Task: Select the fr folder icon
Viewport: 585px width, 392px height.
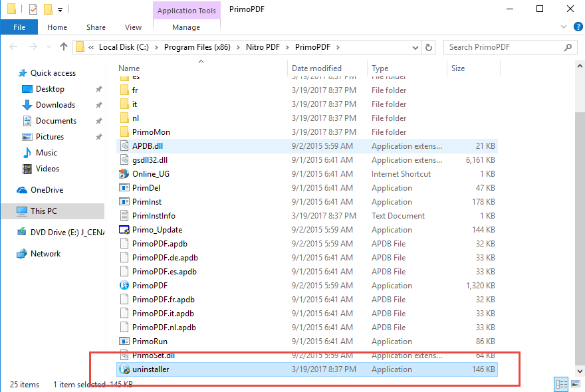Action: 124,90
